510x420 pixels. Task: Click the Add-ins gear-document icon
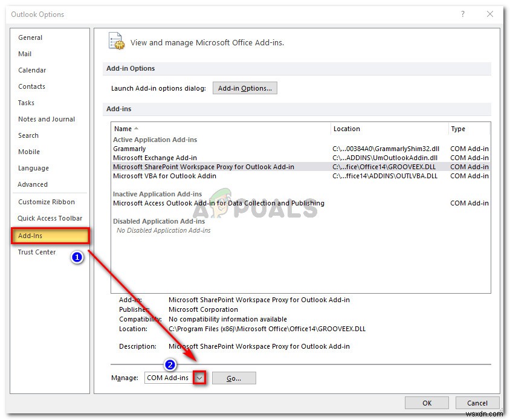point(116,41)
